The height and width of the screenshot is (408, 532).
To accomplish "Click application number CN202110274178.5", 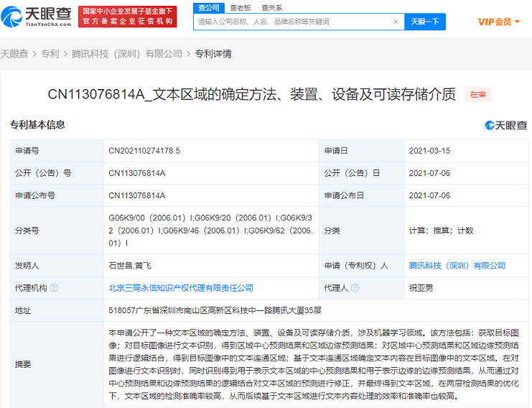I will tap(144, 151).
